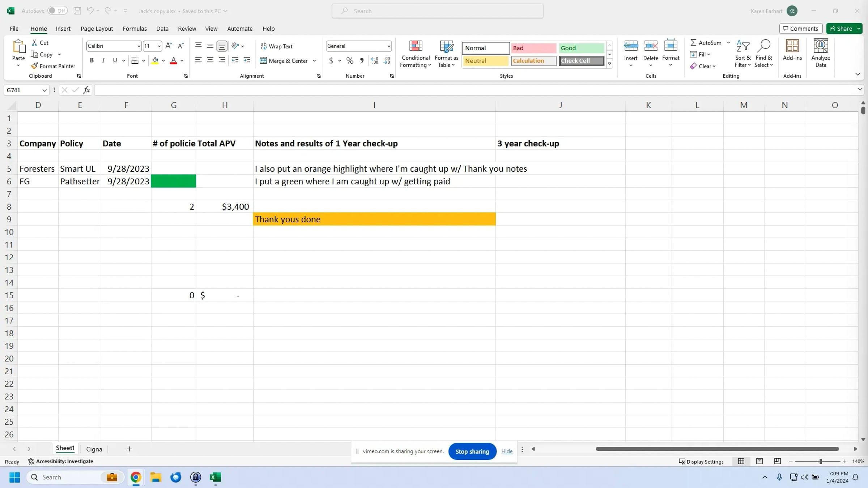Decrease cell indent
The height and width of the screenshot is (488, 868).
coord(235,61)
